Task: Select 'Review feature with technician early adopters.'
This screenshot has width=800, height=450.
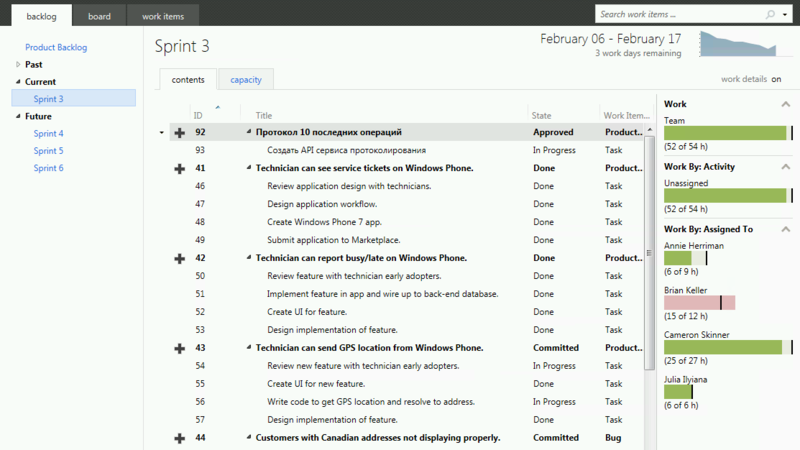Action: tap(354, 276)
